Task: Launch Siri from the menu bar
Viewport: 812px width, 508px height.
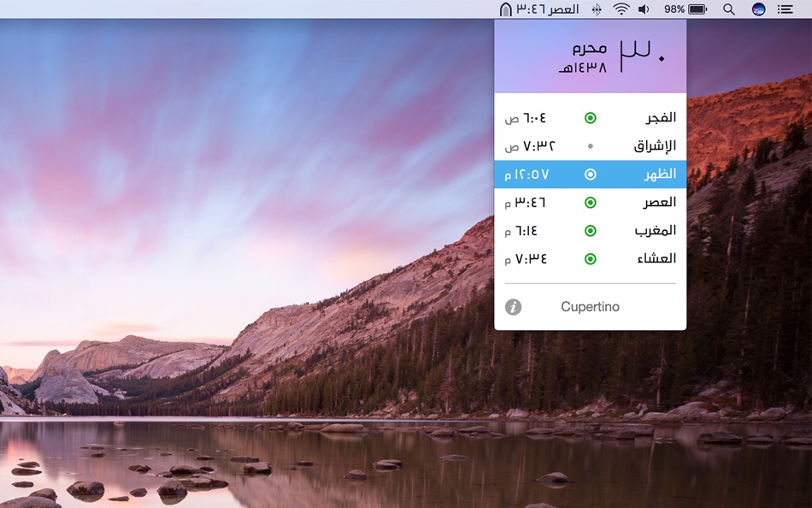Action: pyautogui.click(x=759, y=9)
